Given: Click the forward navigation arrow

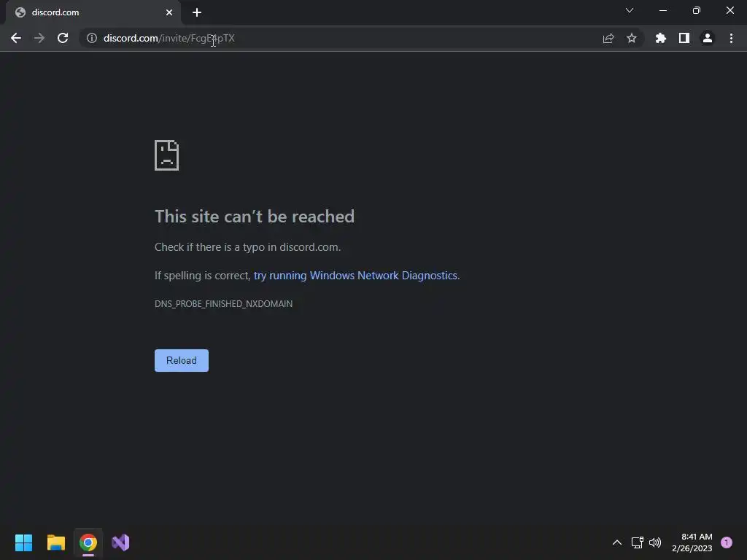Looking at the screenshot, I should (x=39, y=38).
